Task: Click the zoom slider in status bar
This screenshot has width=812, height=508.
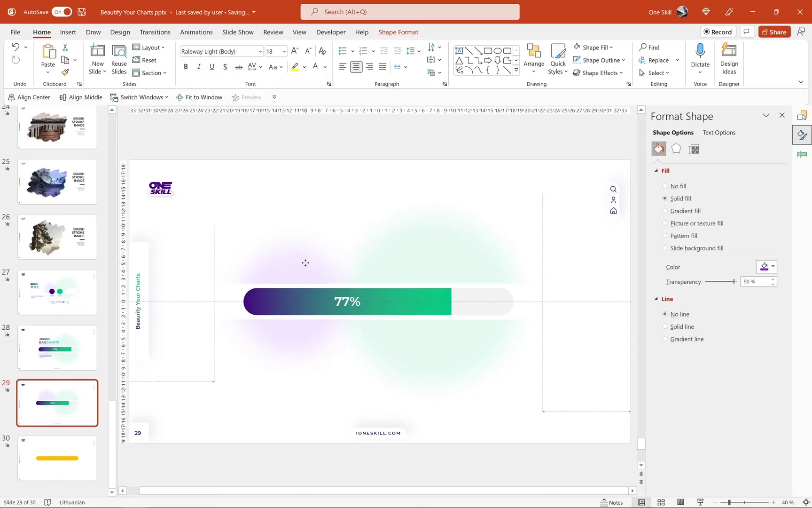Action: click(x=745, y=502)
